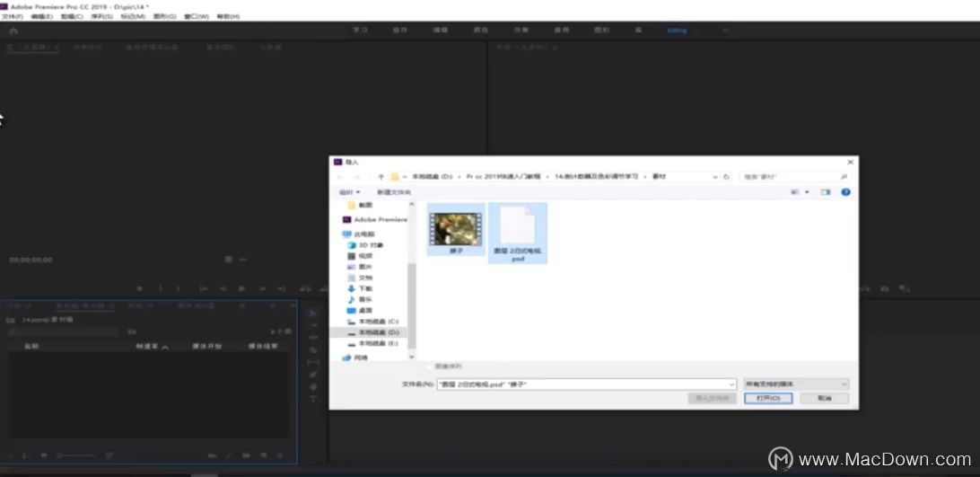
Task: Click the 本地磁盘 (D:) path segment
Action: (x=432, y=177)
